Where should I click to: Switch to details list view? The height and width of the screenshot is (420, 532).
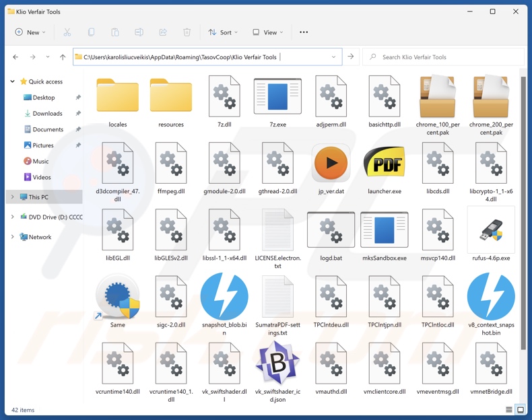coord(509,409)
